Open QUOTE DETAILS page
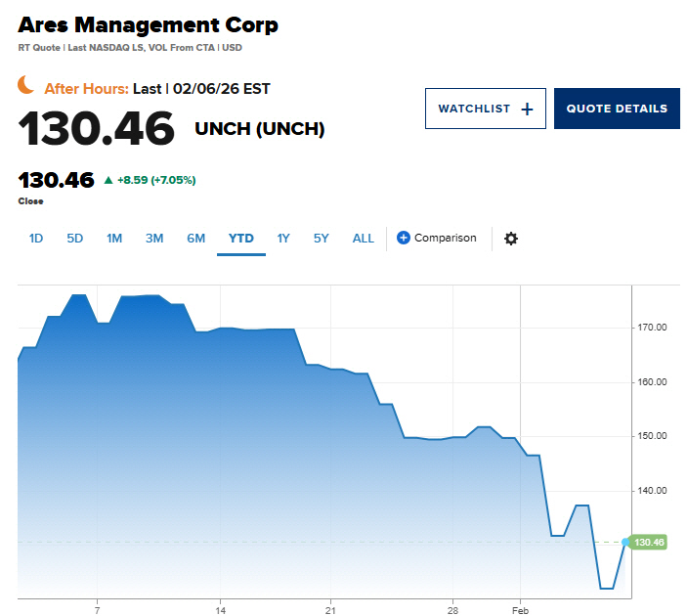The width and height of the screenshot is (687, 616). (617, 109)
